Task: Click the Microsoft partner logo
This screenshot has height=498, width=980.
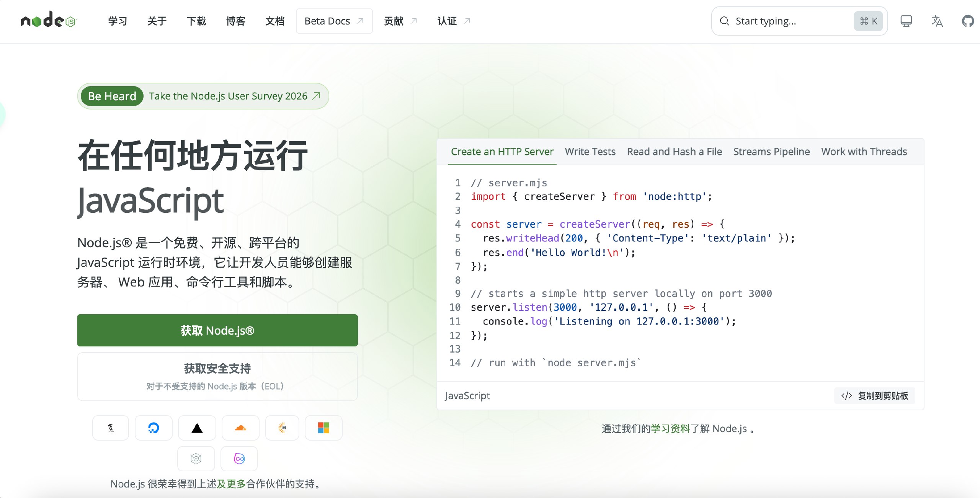Action: point(323,428)
